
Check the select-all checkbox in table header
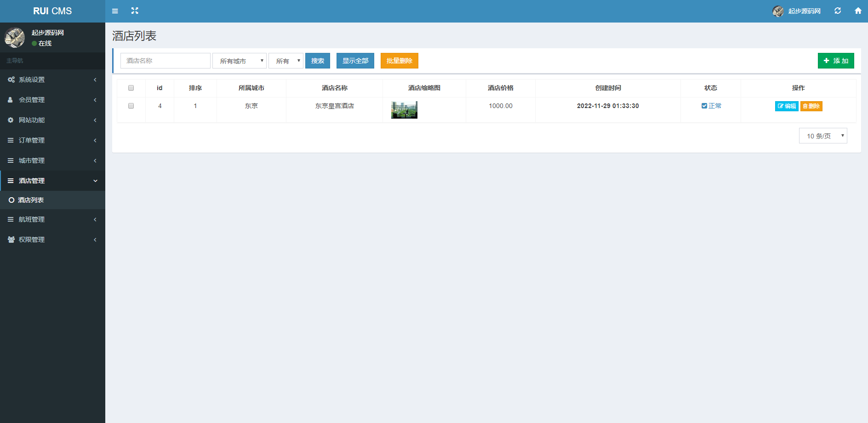pos(131,88)
